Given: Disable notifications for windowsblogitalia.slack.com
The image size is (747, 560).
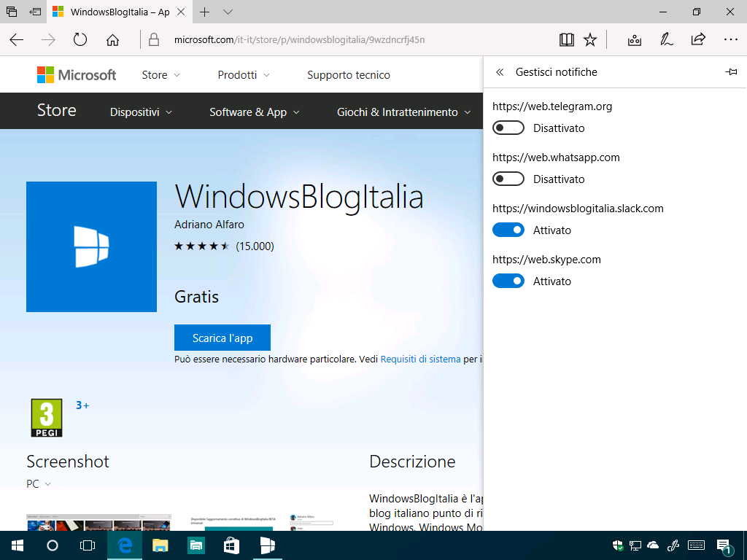Looking at the screenshot, I should pyautogui.click(x=508, y=230).
